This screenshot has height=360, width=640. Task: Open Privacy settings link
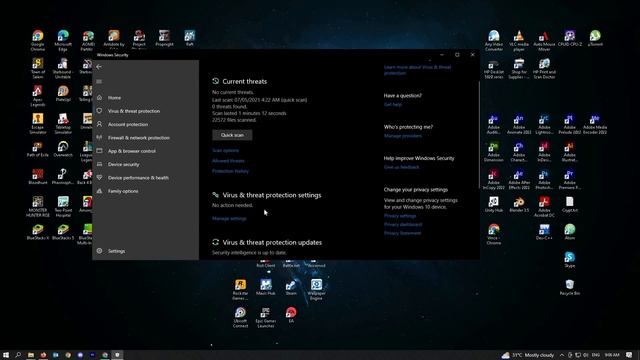coord(400,216)
